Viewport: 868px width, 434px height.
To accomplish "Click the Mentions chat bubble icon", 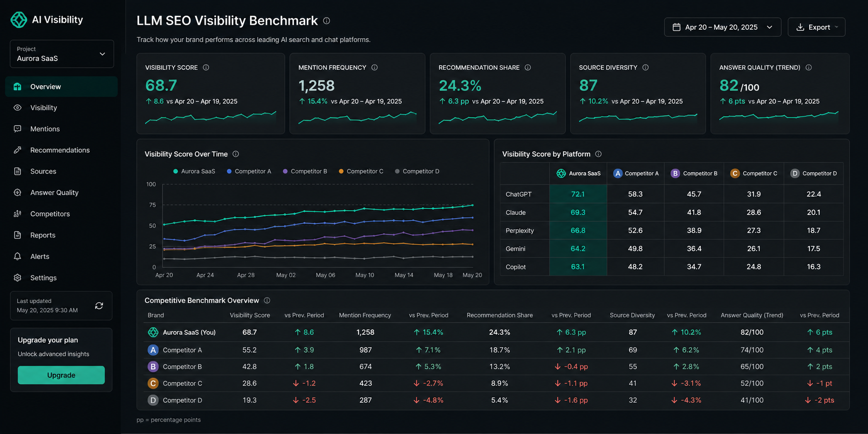I will (18, 129).
